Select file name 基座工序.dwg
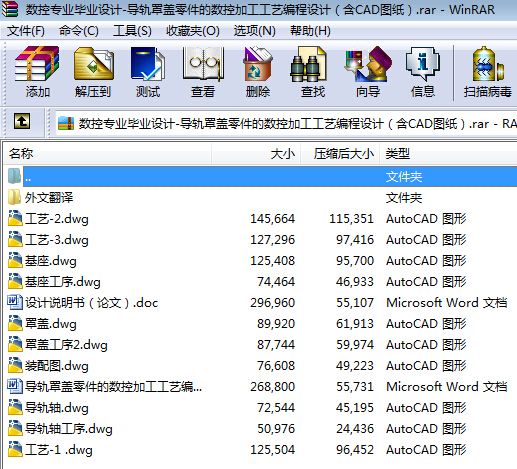The width and height of the screenshot is (517, 469). (x=63, y=282)
